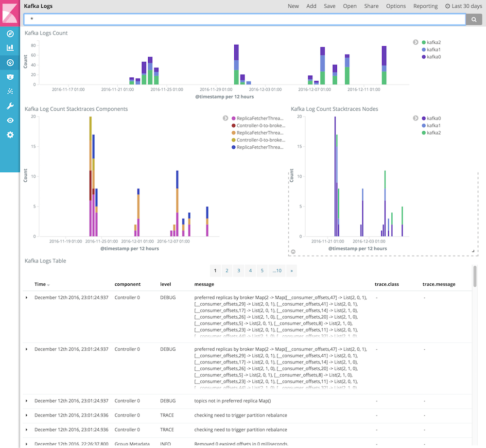Open Dev Tools via the wrench icon
This screenshot has width=486, height=448.
(x=10, y=105)
